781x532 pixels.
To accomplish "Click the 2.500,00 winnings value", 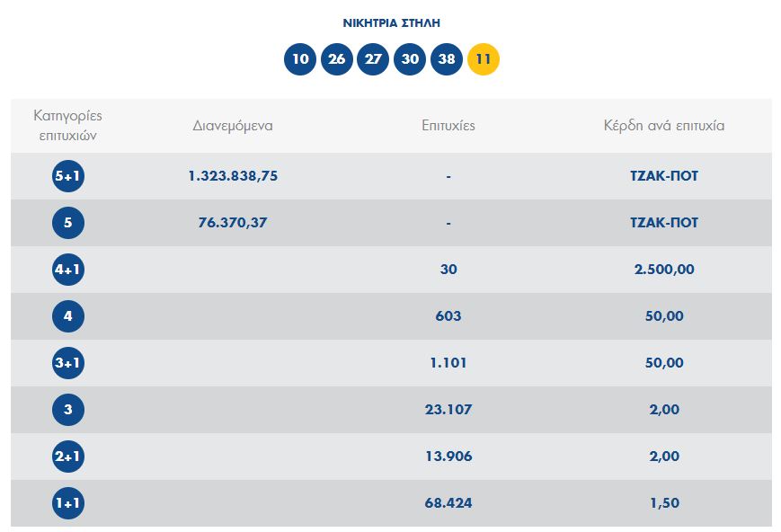I will (x=663, y=270).
